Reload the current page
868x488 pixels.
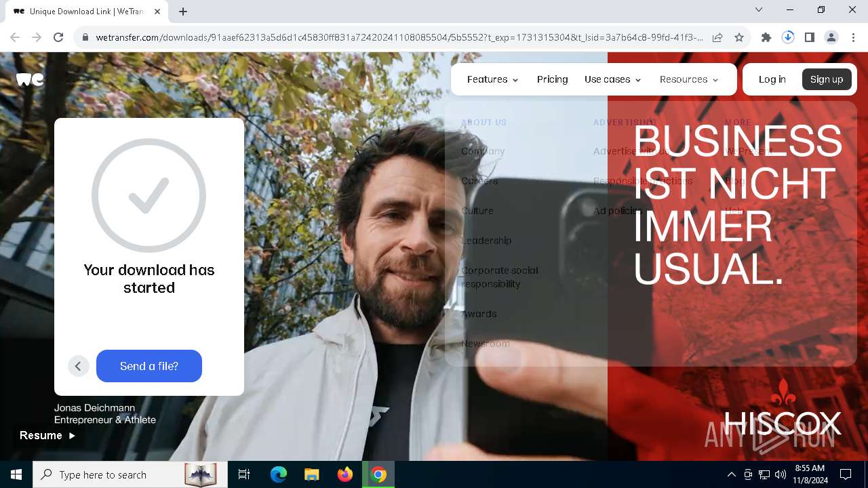pos(58,38)
